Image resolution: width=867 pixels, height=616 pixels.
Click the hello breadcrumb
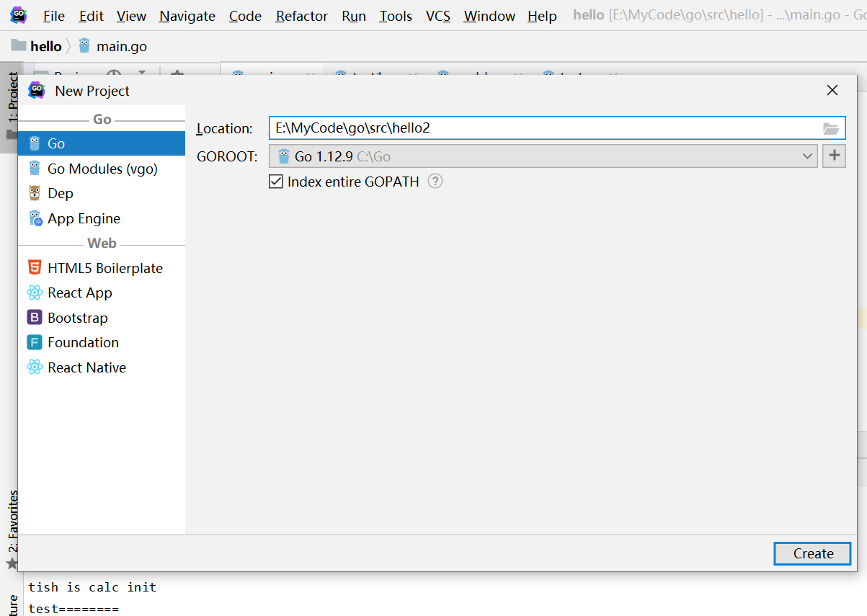coord(46,46)
